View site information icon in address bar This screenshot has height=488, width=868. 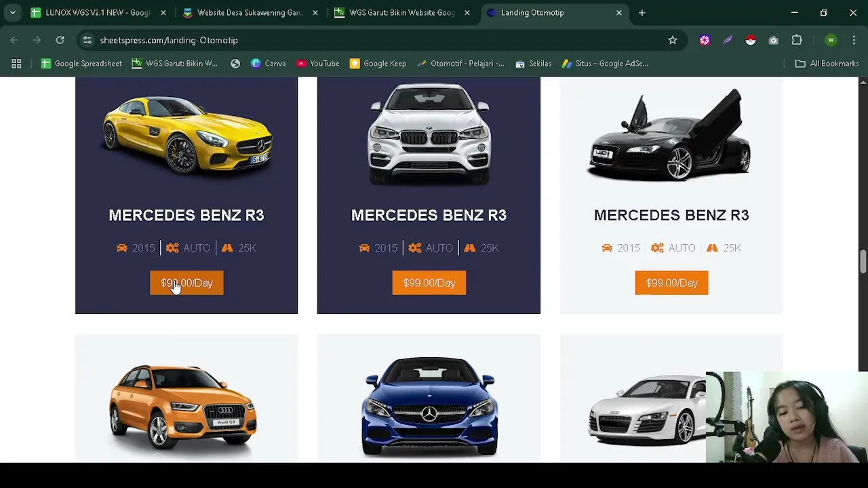click(87, 40)
